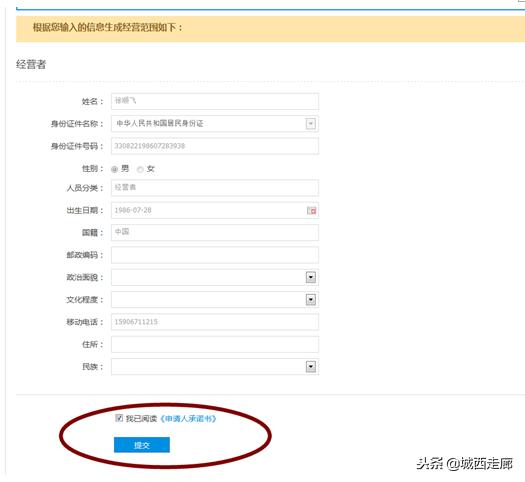This screenshot has width=525, height=482.
Task: Click the 出生日期 birth date field
Action: [x=215, y=210]
